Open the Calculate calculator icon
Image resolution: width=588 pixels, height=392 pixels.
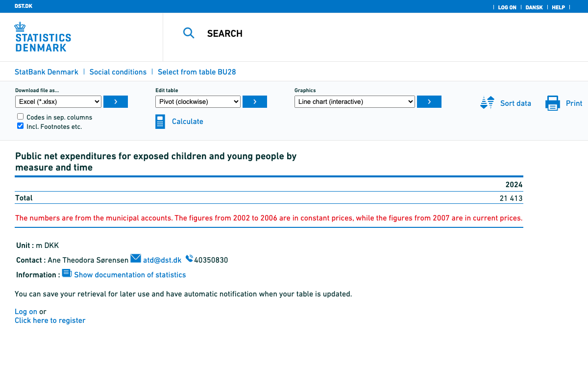click(160, 122)
